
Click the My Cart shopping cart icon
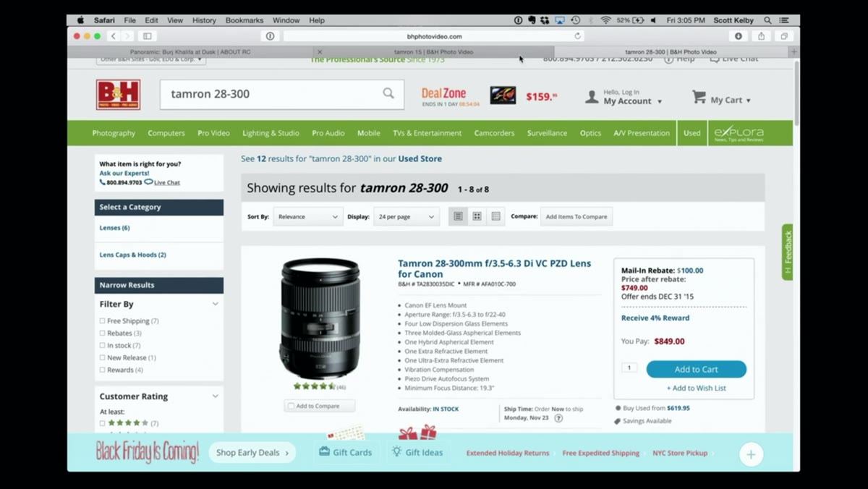[699, 96]
